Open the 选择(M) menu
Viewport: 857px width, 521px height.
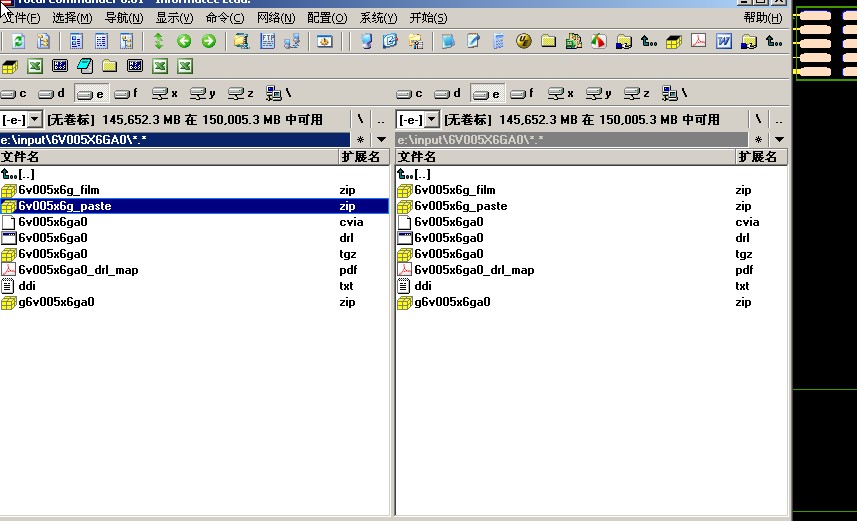(72, 18)
